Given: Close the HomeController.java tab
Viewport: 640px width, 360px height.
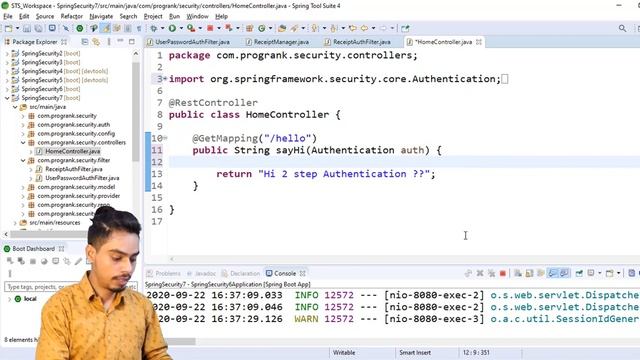Looking at the screenshot, I should [x=479, y=42].
